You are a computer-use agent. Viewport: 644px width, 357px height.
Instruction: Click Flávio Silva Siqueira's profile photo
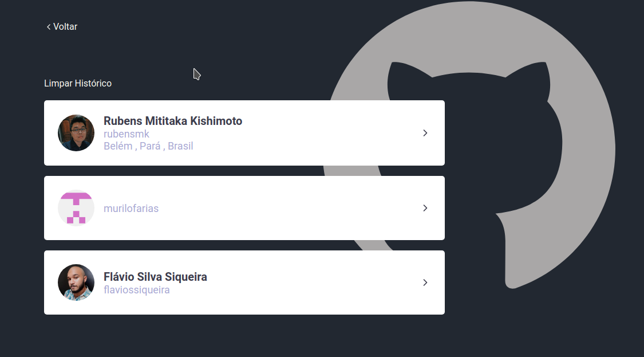[x=76, y=282]
